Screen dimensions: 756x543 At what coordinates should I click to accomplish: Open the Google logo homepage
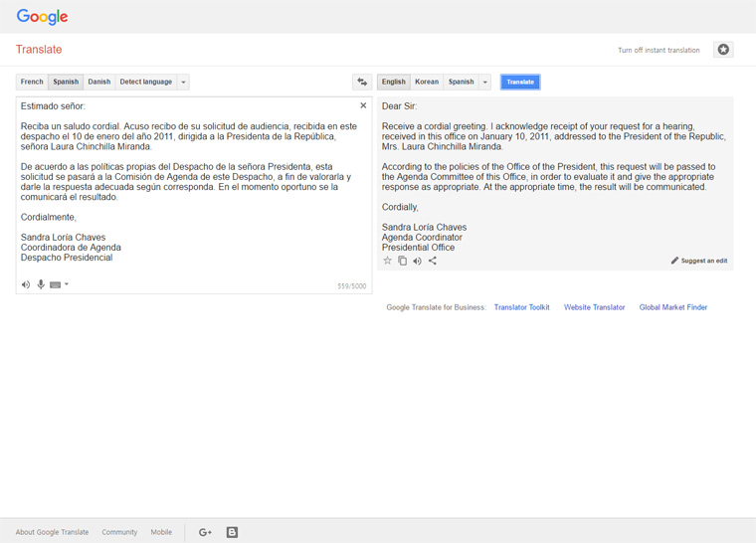pyautogui.click(x=42, y=17)
